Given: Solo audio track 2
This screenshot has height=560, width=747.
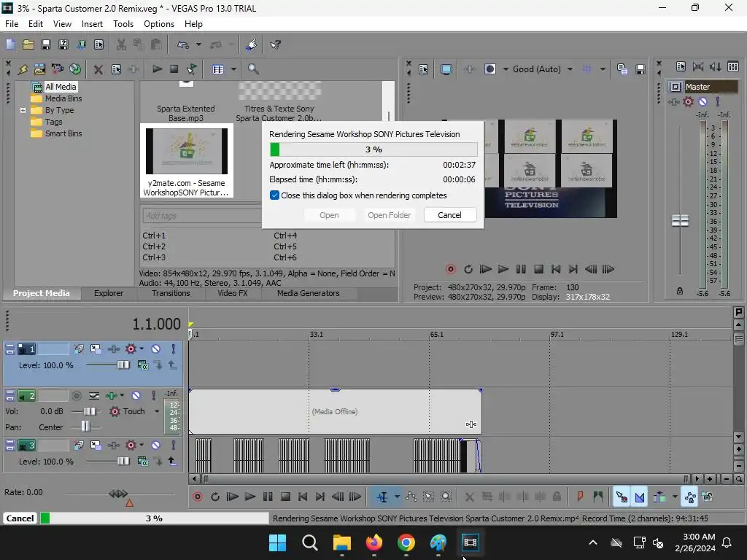Looking at the screenshot, I should [153, 396].
